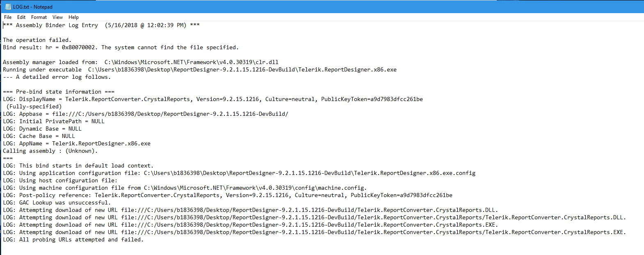Click the 'Calling assembly : (Unknown)' line
This screenshot has width=644, height=255.
click(50, 151)
